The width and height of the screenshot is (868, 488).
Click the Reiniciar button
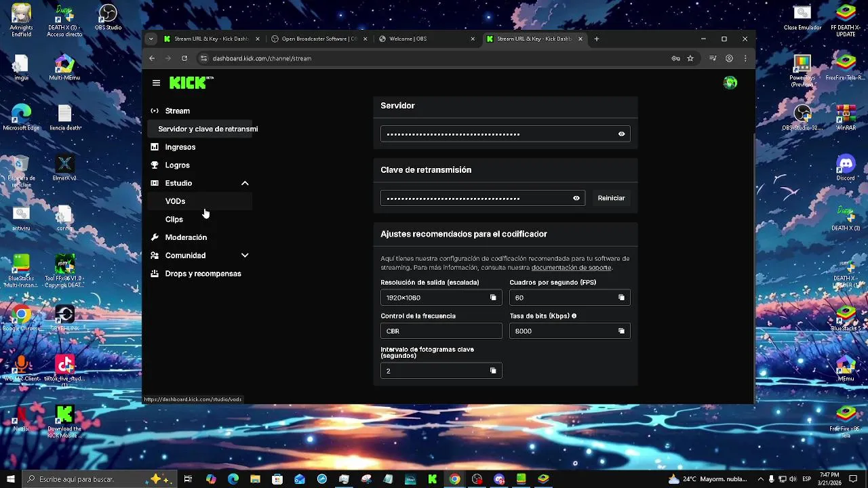coord(611,198)
